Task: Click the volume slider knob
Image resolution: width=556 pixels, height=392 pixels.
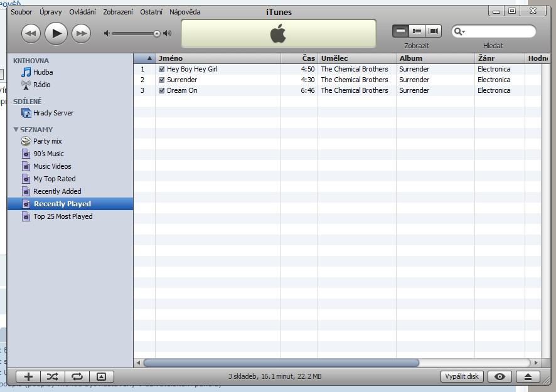Action: pyautogui.click(x=157, y=34)
